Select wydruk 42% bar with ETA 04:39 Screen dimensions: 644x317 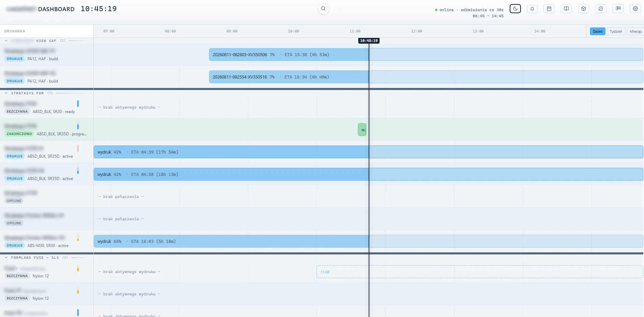(x=368, y=152)
